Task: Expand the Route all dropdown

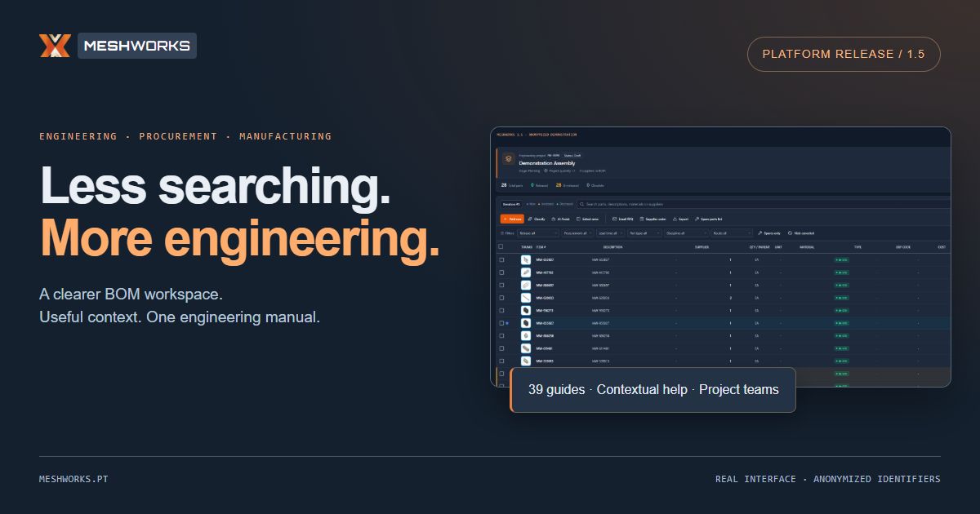Action: click(731, 233)
